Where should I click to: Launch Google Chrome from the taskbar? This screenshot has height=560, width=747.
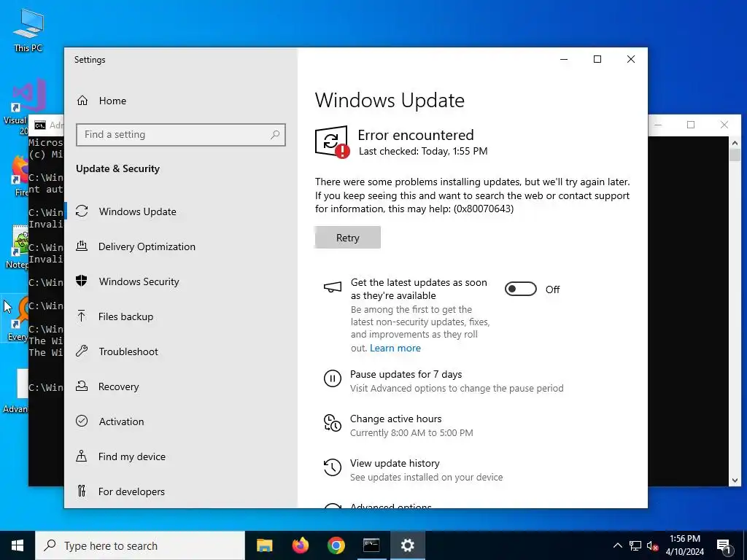click(x=336, y=545)
